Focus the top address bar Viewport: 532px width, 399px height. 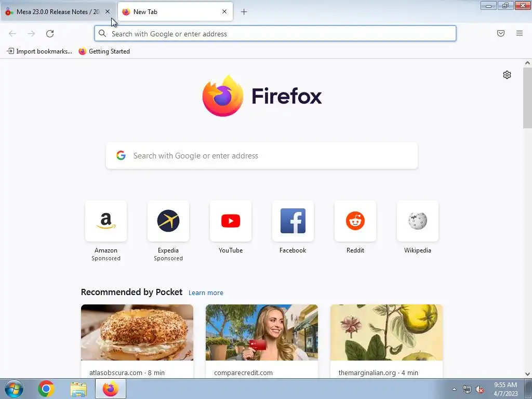[275, 34]
